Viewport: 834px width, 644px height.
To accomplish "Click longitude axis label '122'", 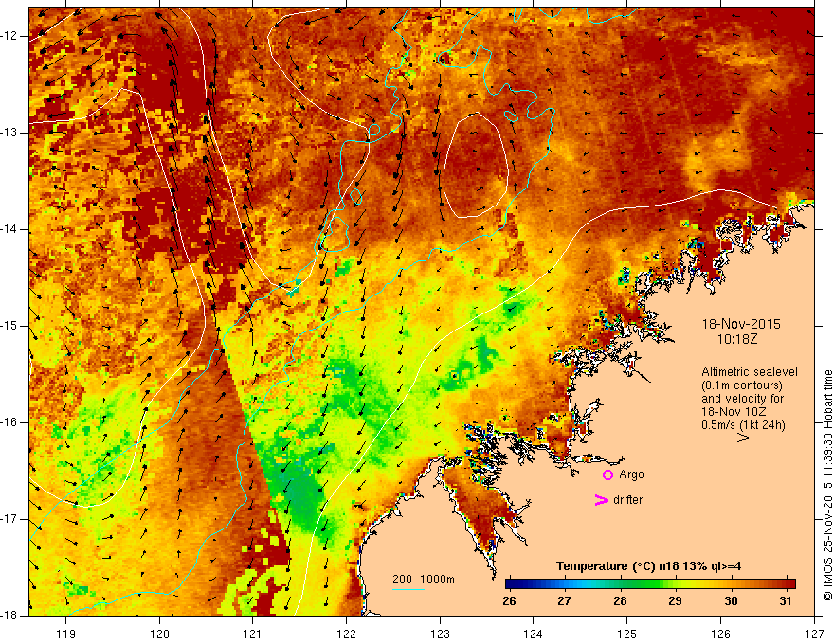I will 346,634.
